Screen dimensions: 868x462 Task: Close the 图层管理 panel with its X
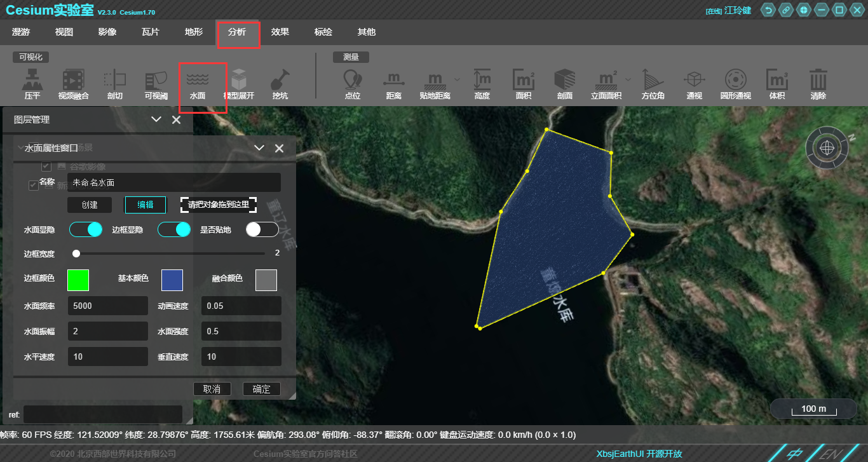(x=176, y=119)
